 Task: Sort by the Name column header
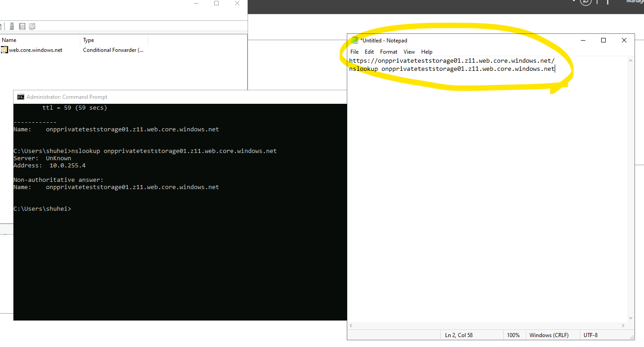pyautogui.click(x=40, y=40)
